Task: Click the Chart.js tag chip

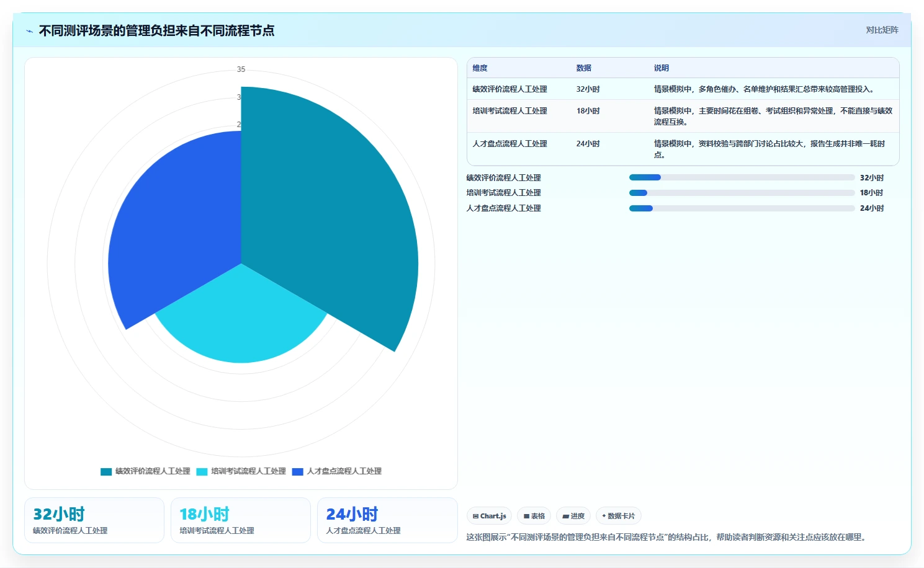Action: (489, 516)
